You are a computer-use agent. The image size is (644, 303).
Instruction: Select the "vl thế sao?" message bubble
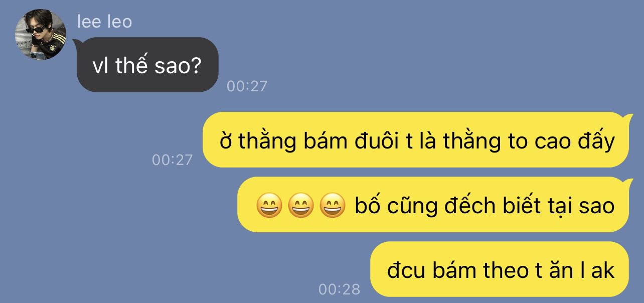point(147,65)
